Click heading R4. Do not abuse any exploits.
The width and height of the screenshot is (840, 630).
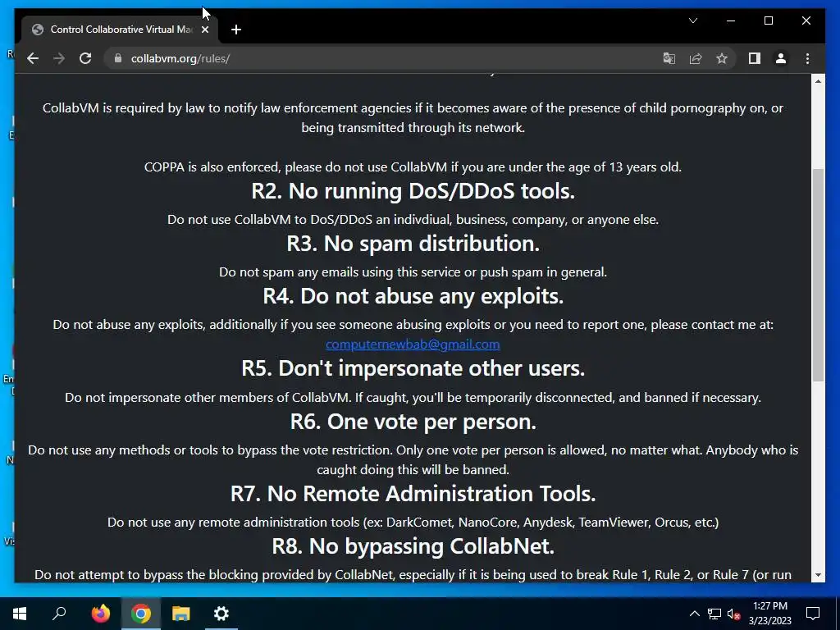[413, 296]
